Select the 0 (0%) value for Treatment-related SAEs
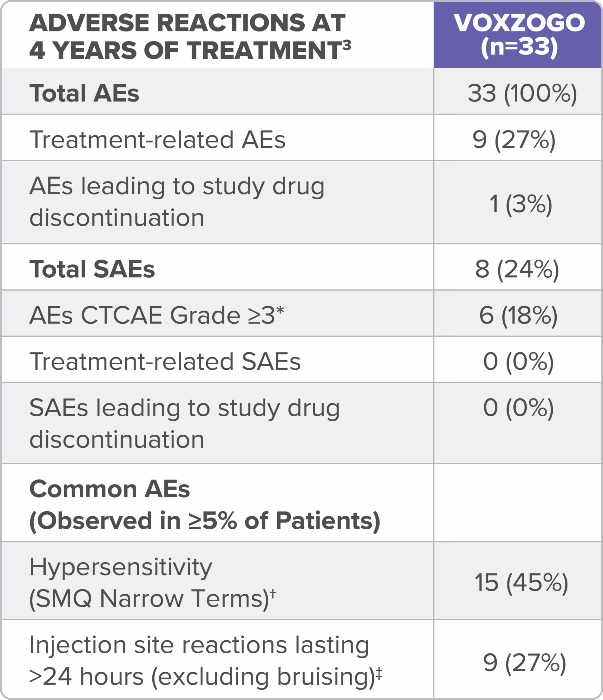Screen dimensions: 603x700 [518, 361]
